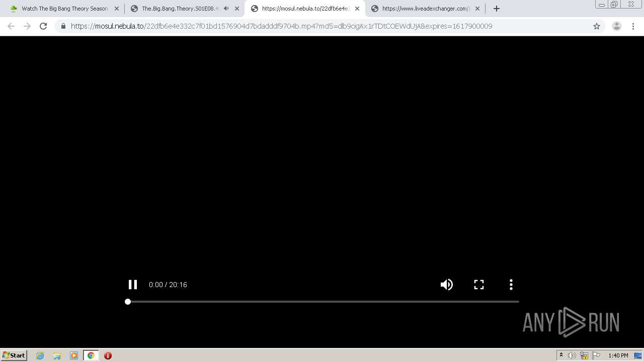Launch Internet Explorer from the taskbar

(40, 355)
